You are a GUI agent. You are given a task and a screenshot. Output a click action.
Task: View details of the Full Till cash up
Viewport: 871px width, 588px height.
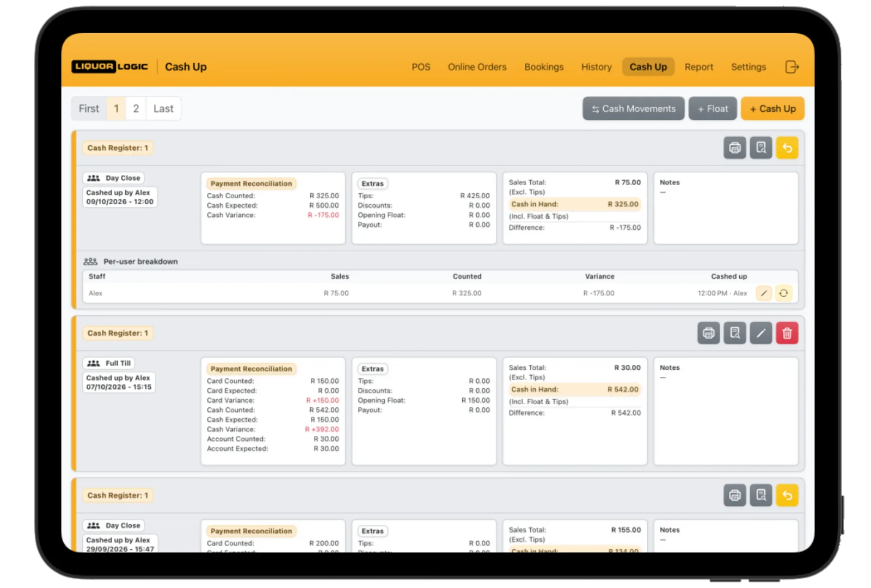[735, 333]
